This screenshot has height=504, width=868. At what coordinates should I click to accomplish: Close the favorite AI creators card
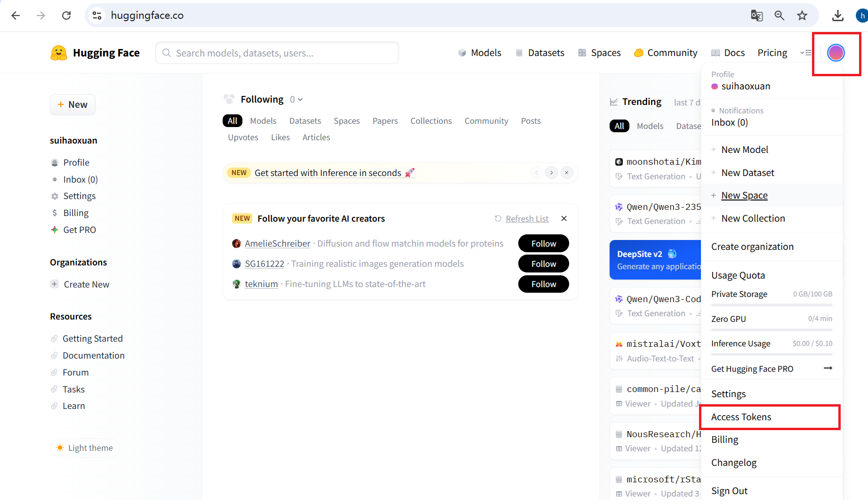pyautogui.click(x=564, y=218)
